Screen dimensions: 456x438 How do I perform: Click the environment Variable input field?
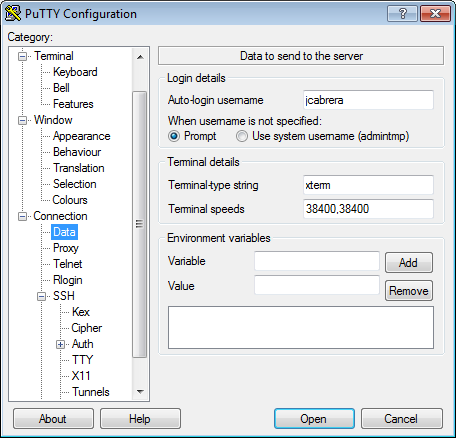tap(317, 261)
